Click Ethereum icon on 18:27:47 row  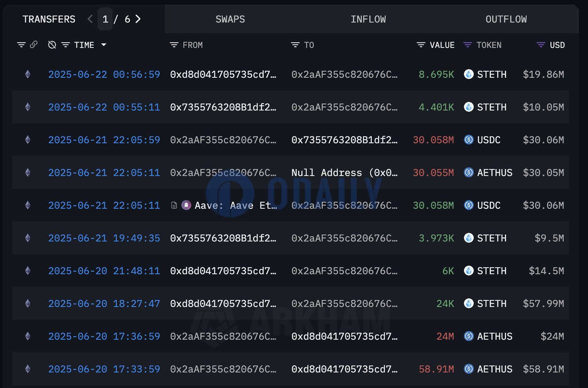coord(28,303)
